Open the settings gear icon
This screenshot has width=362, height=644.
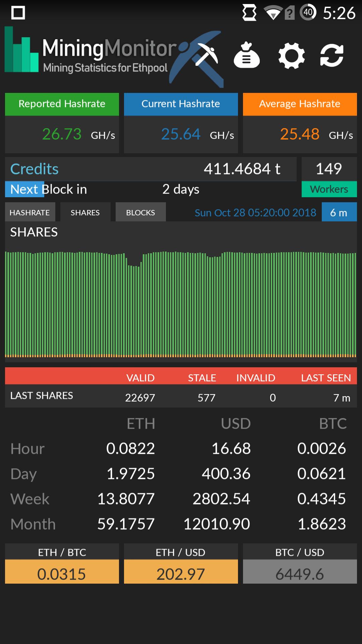click(291, 55)
